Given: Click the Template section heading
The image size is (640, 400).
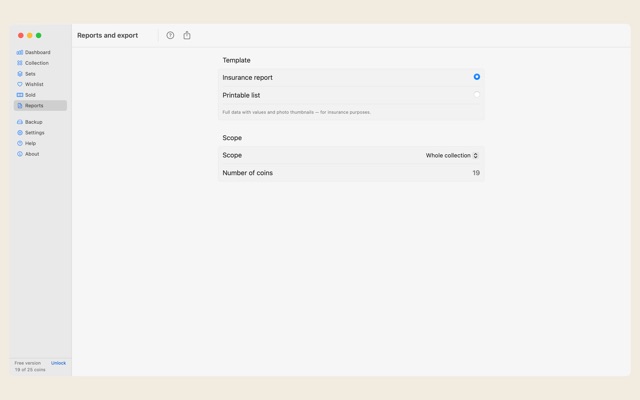Looking at the screenshot, I should click(236, 60).
